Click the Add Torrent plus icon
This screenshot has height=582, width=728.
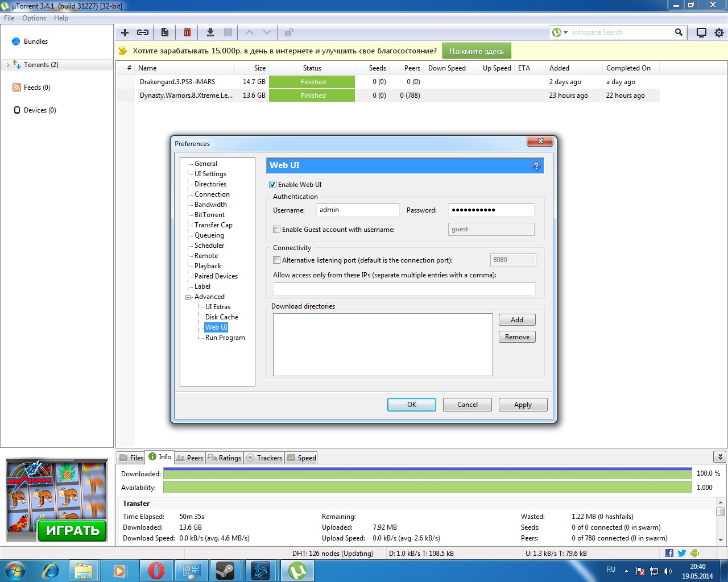point(125,32)
